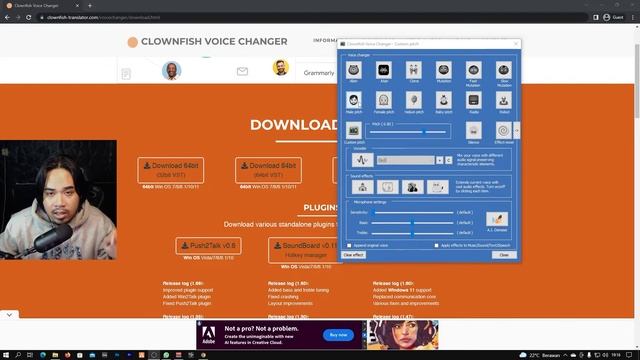Image resolution: width=640 pixels, height=360 pixels.
Task: Download the Push2Talk v0.6 plugin
Action: click(x=208, y=246)
